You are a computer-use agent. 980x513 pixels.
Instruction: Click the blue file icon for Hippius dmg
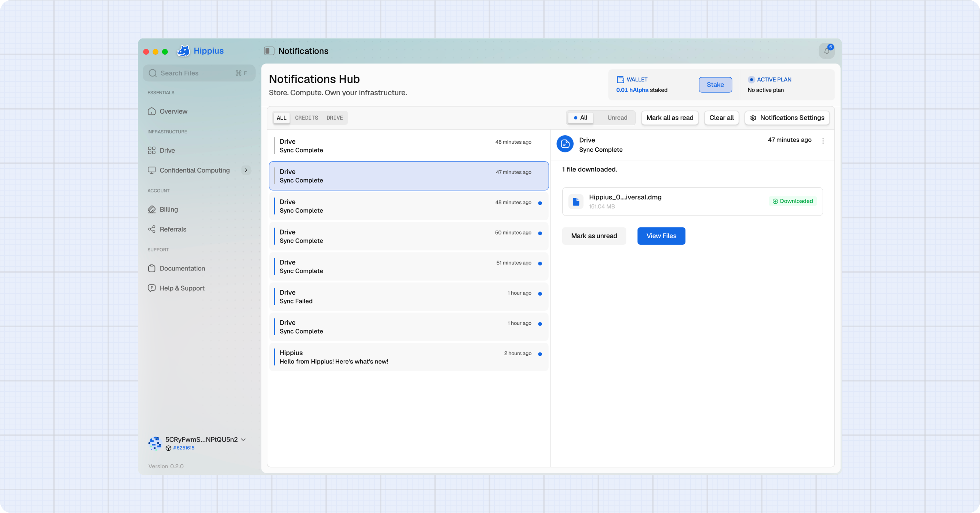(x=576, y=202)
